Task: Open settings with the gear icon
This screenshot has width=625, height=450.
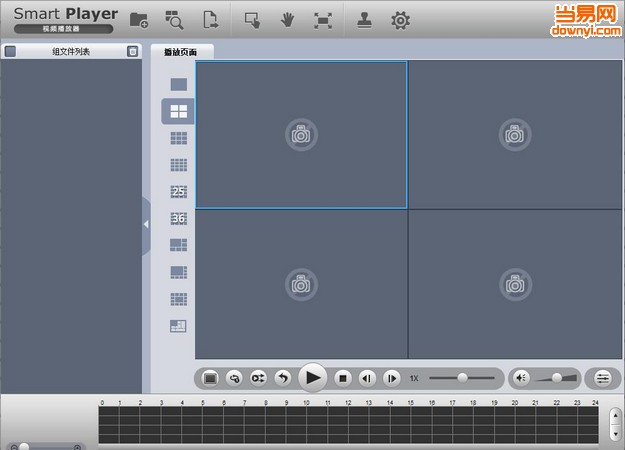Action: click(400, 20)
